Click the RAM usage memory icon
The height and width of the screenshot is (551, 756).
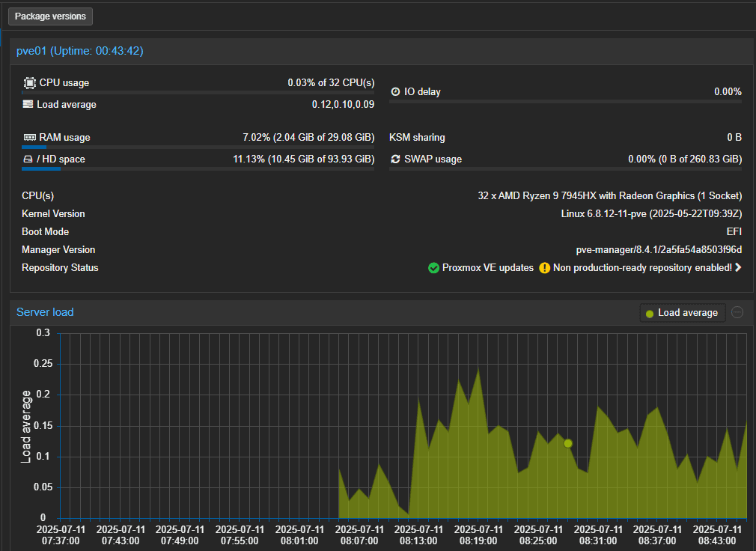point(29,138)
